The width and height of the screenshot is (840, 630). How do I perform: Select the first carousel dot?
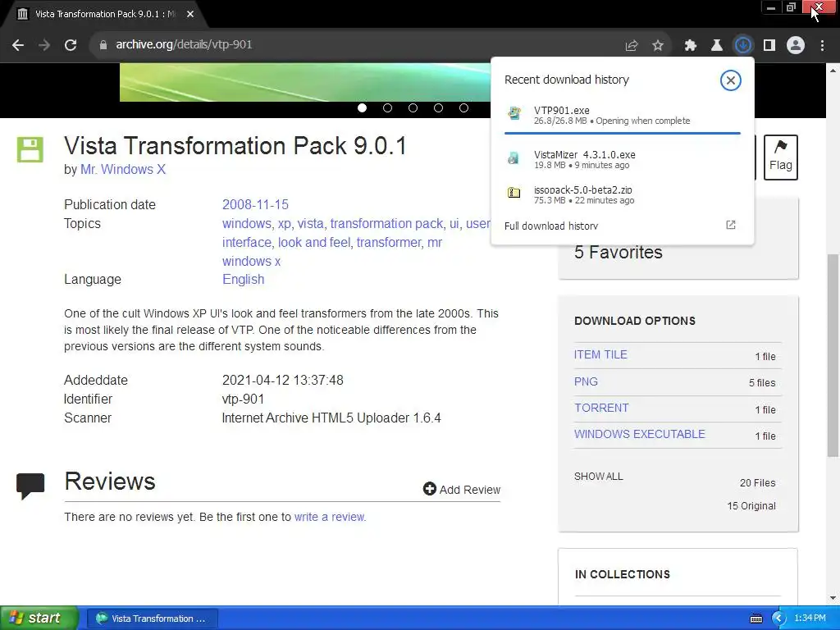pyautogui.click(x=362, y=107)
